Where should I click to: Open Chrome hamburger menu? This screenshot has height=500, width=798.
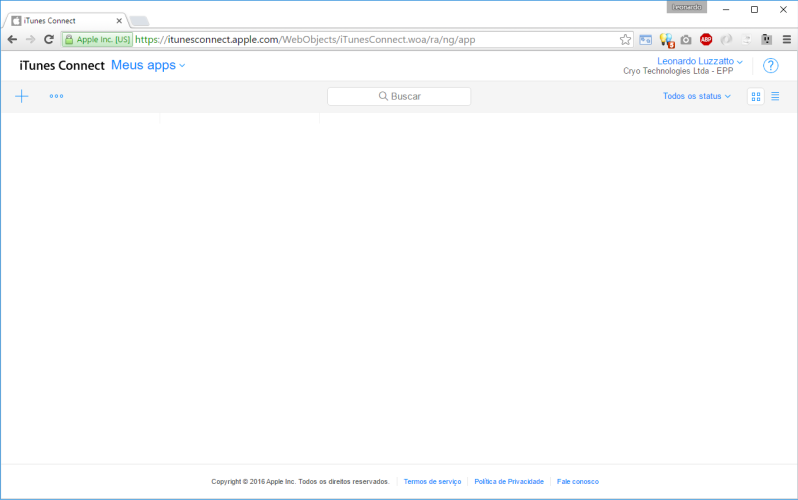coord(785,40)
